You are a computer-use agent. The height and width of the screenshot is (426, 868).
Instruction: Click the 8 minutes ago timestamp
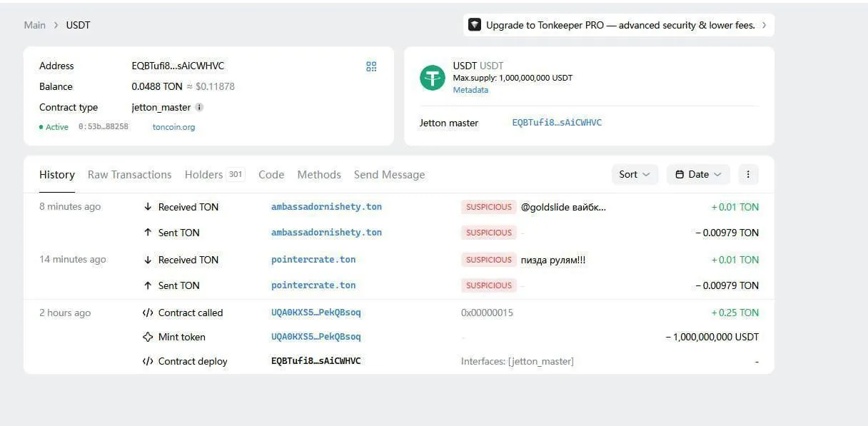[x=70, y=207]
